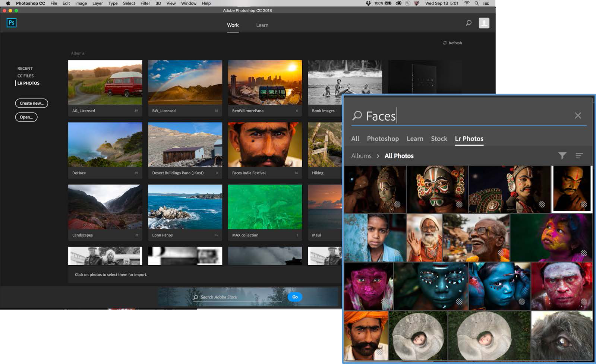596x364 pixels.
Task: Open the Dropbox menu bar icon
Action: pos(368,3)
